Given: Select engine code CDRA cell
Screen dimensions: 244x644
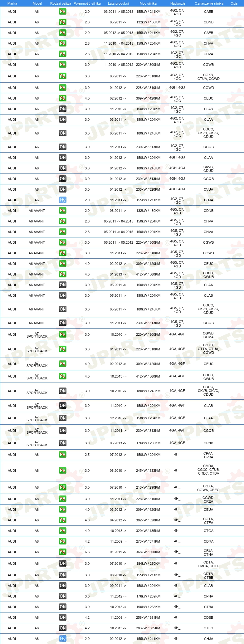Looking at the screenshot, I should [x=208, y=541].
